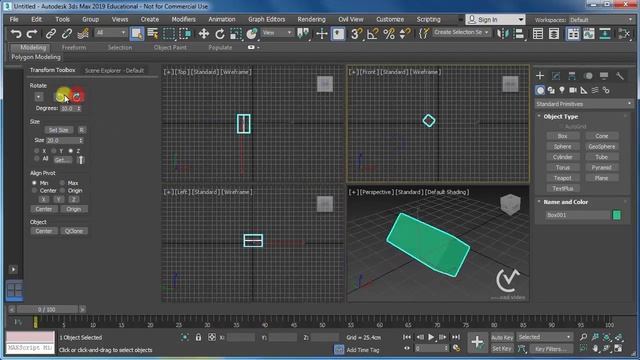Switch to the Freeform ribbon tab
640x360 pixels.
click(74, 48)
